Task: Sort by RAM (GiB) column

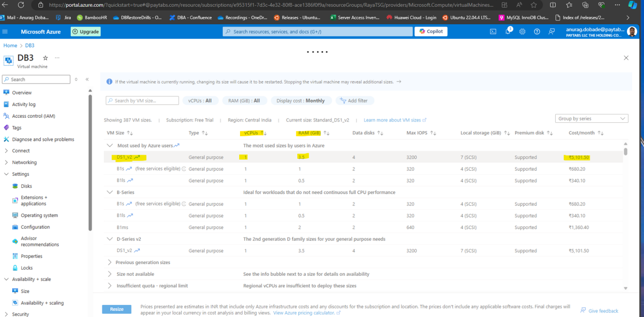Action: pyautogui.click(x=327, y=133)
